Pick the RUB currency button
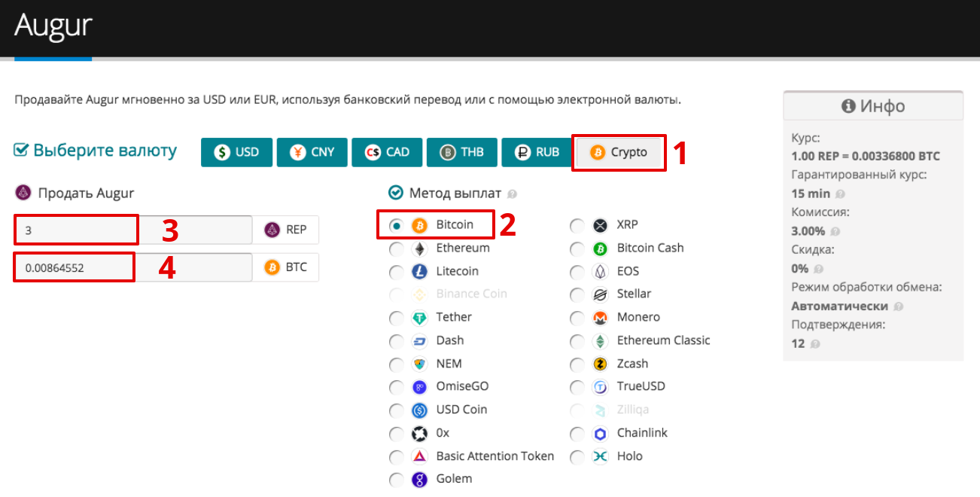980x497 pixels. pyautogui.click(x=536, y=152)
